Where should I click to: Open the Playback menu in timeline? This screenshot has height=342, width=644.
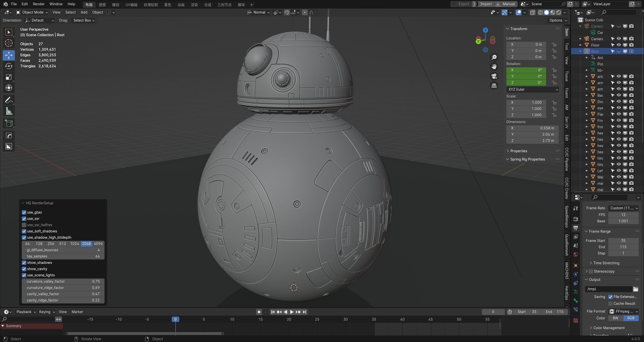26,312
